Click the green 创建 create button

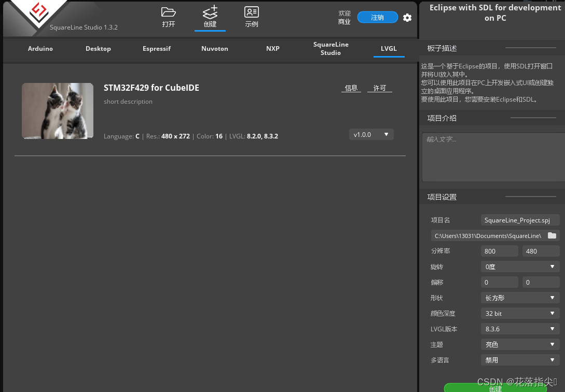tap(495, 388)
